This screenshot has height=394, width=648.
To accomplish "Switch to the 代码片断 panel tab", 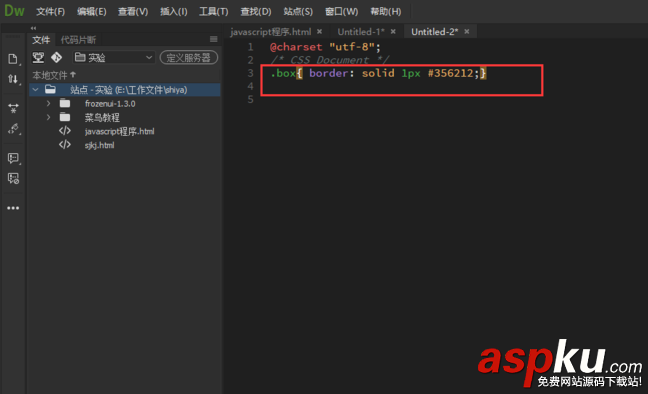I will coord(78,40).
